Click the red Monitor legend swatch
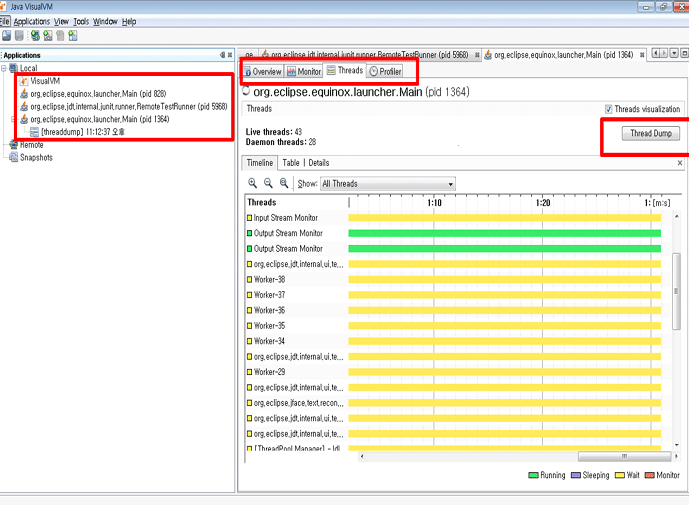Viewport: 689px width, 520px height. tap(649, 475)
